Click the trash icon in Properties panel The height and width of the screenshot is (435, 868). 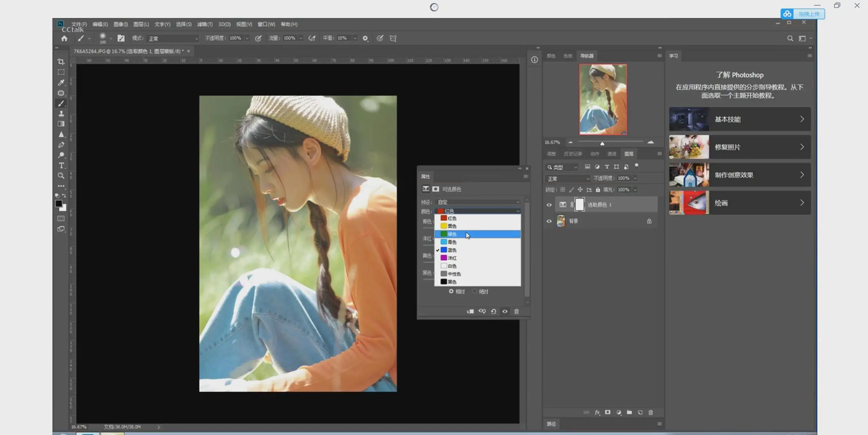coord(516,311)
